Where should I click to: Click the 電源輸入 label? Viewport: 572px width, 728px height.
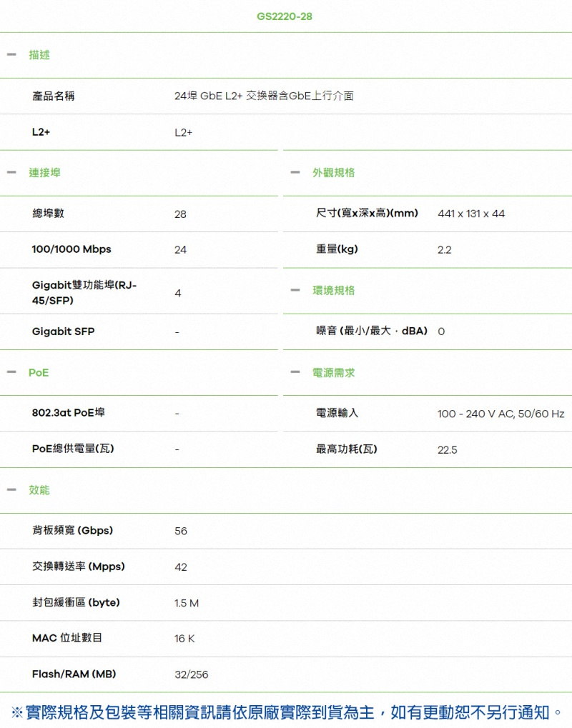[x=337, y=413]
